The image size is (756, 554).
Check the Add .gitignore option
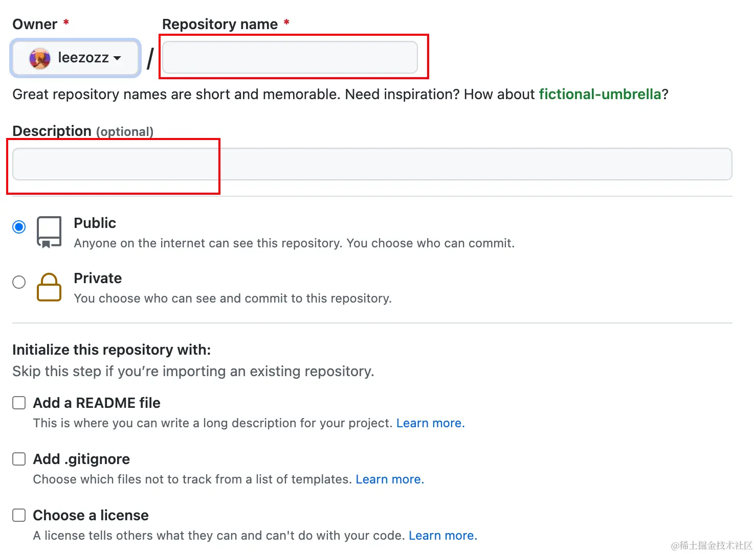(19, 459)
